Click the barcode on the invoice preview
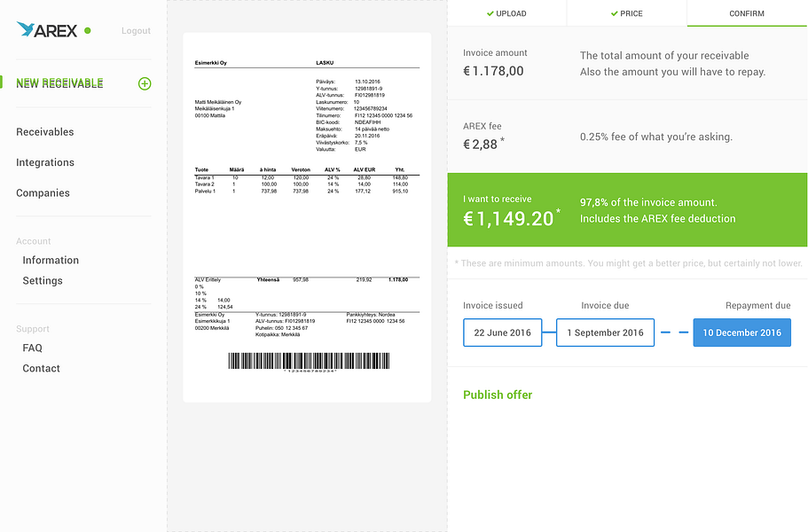 pos(308,361)
